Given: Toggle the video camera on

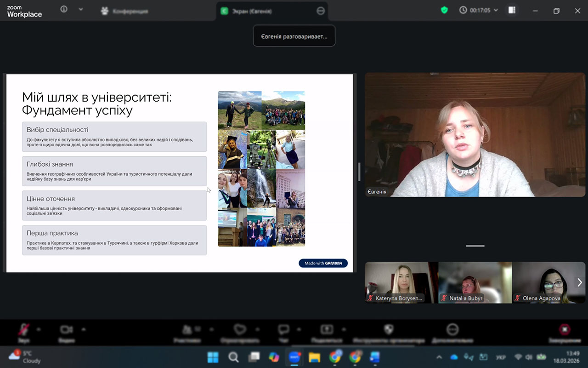Looking at the screenshot, I should [x=67, y=330].
